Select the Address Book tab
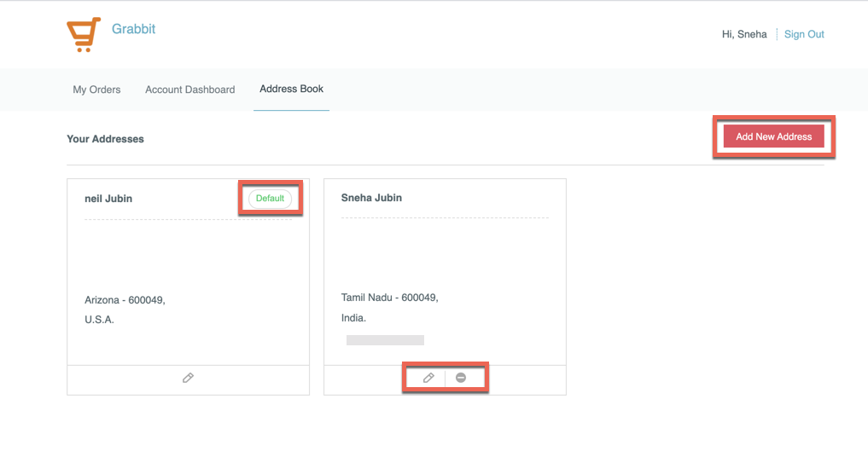Image resolution: width=868 pixels, height=463 pixels. click(x=291, y=89)
